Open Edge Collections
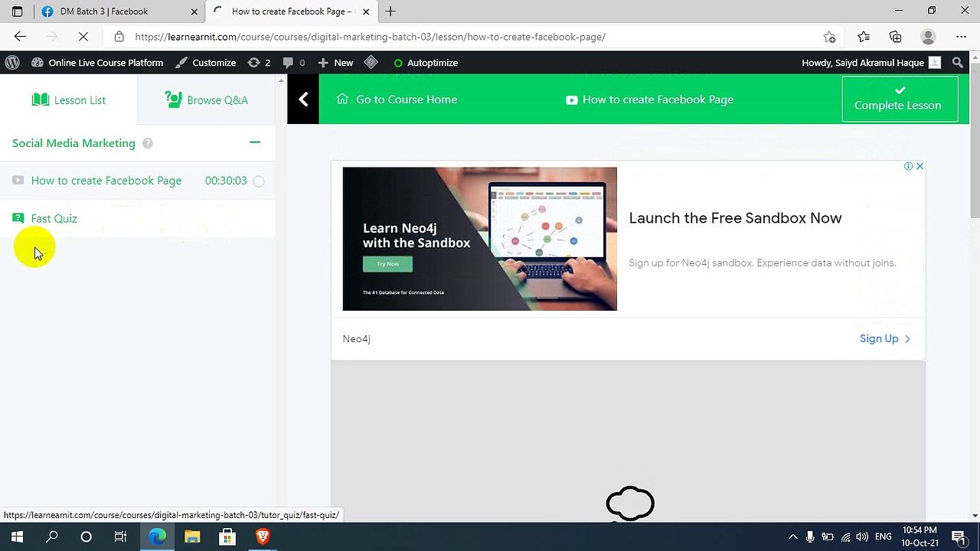Viewport: 980px width, 551px height. click(x=896, y=37)
